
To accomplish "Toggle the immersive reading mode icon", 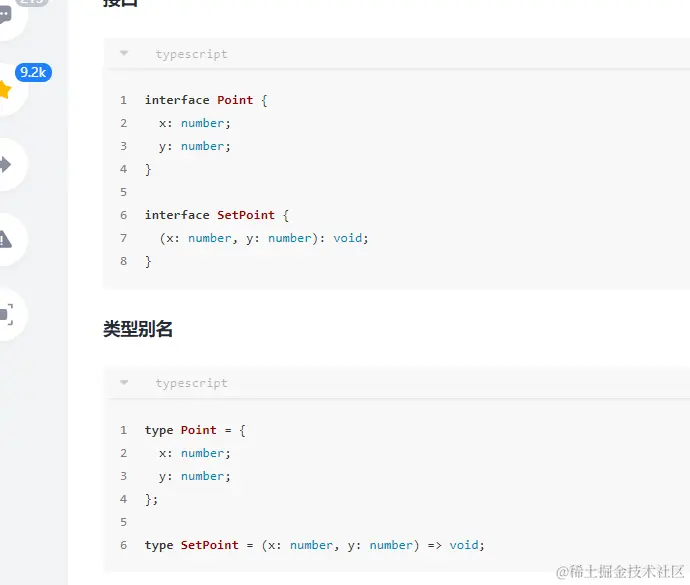I will pos(6,314).
